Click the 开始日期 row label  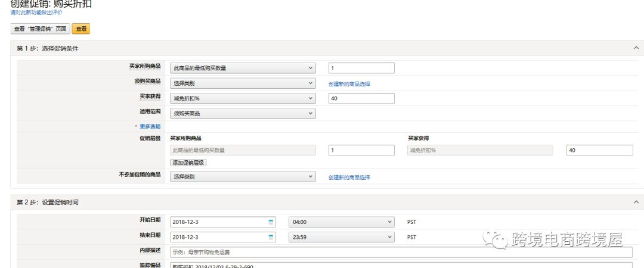pyautogui.click(x=150, y=220)
